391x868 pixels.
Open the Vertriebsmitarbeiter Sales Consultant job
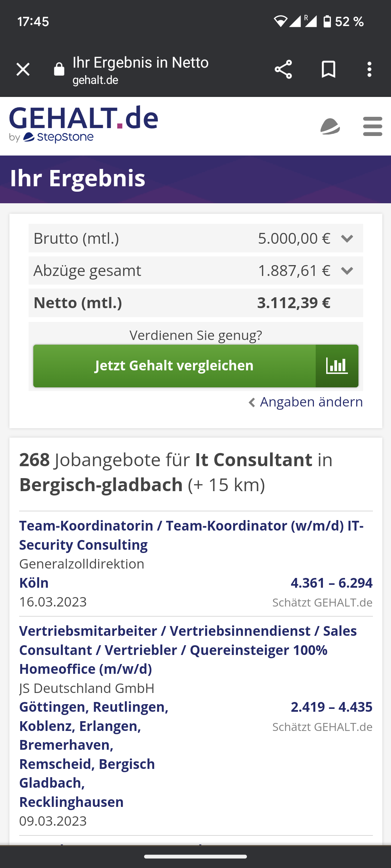tap(188, 650)
